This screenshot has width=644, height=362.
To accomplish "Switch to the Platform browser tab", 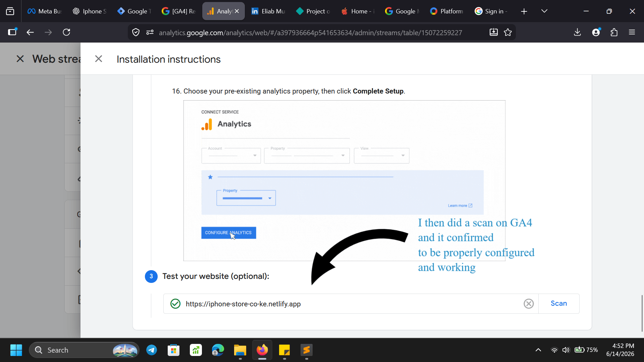I will (447, 11).
